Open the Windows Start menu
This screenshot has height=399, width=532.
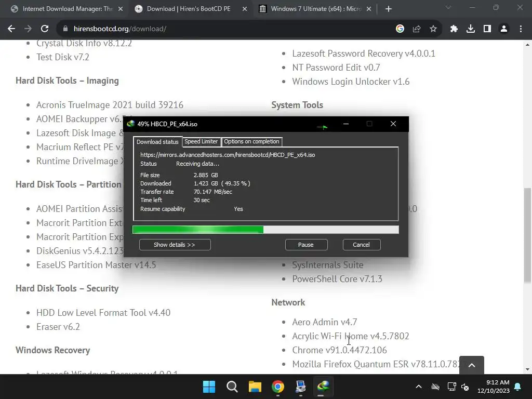pos(209,387)
